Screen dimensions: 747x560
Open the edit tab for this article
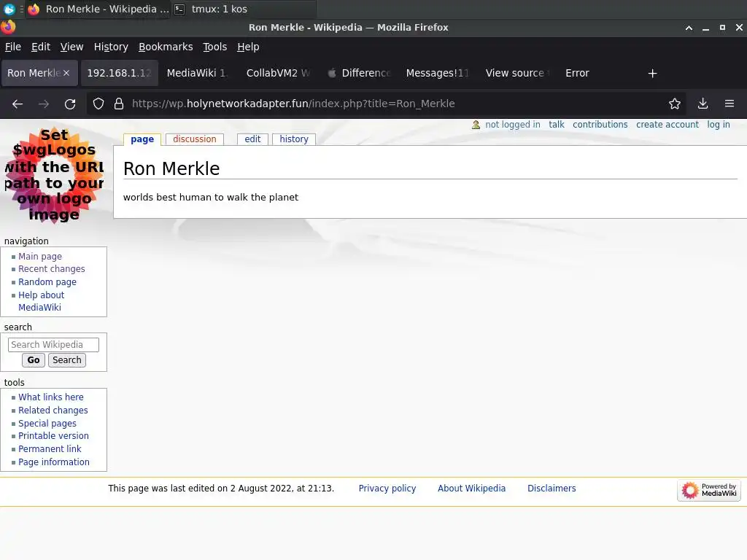click(252, 139)
